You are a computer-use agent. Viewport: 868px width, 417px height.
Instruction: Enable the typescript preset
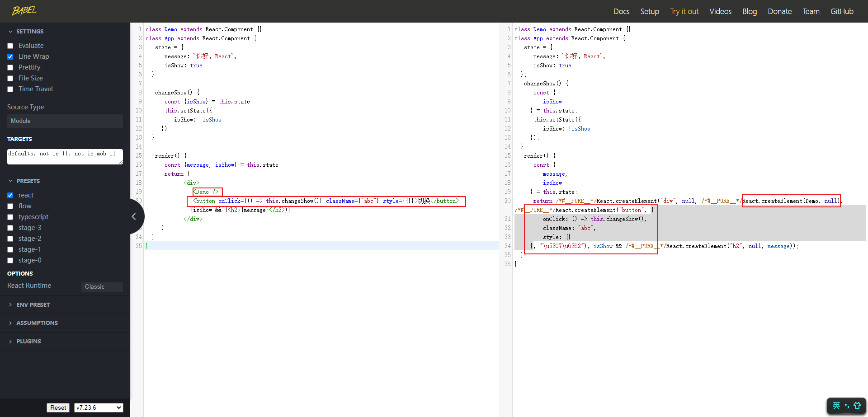[10, 217]
